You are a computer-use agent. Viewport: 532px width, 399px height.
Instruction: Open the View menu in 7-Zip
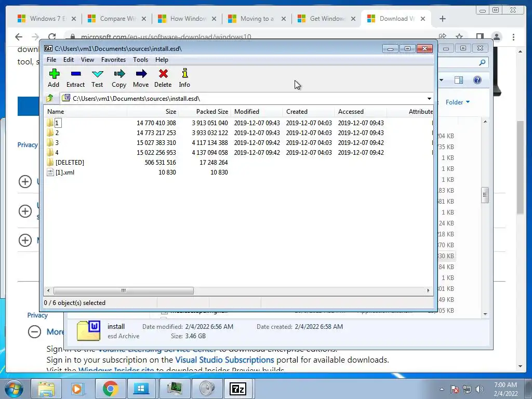[87, 60]
